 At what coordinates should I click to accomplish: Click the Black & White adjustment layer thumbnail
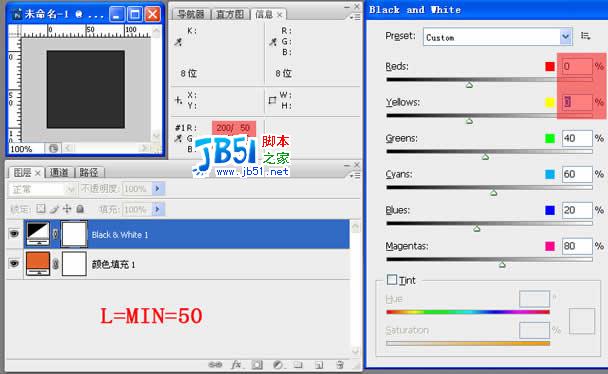click(x=38, y=234)
